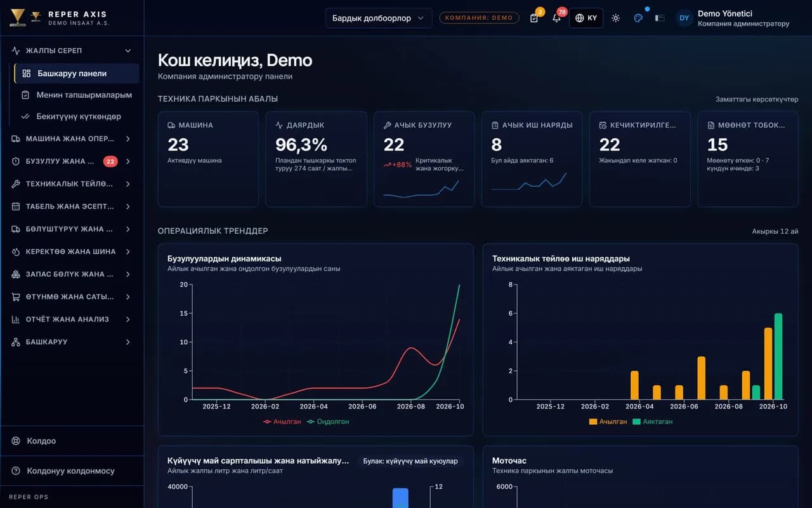Open Менин тапшырмаларым in the sidebar
Viewport: 812px width, 508px height.
coord(77,95)
